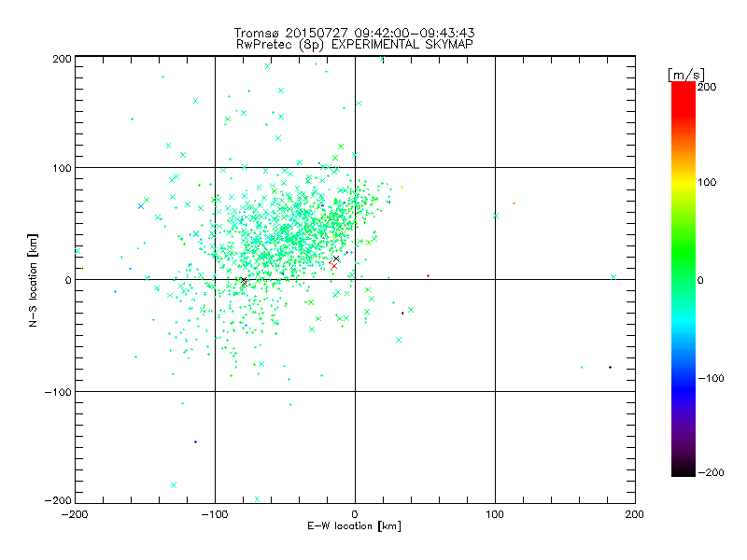Click the yellow dot near E-W 33 km

[402, 188]
